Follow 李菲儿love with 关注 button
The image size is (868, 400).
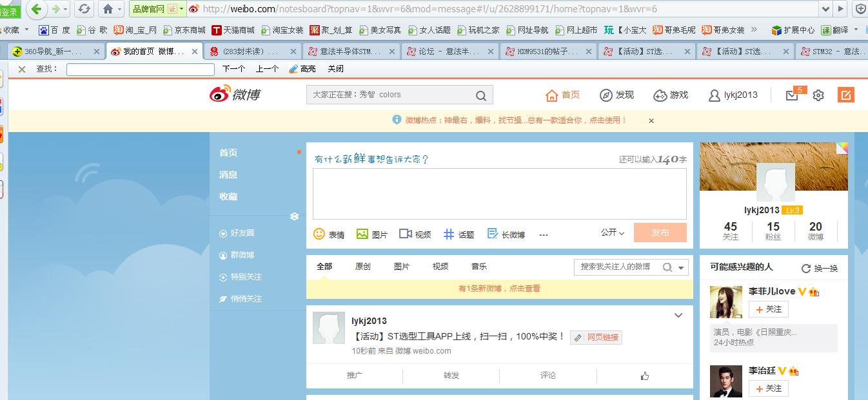pos(768,309)
